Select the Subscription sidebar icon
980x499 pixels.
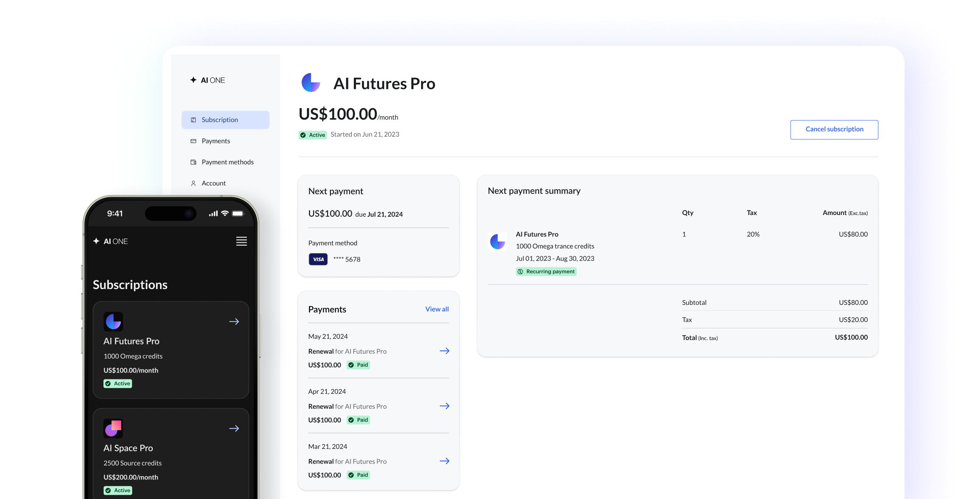(x=194, y=120)
